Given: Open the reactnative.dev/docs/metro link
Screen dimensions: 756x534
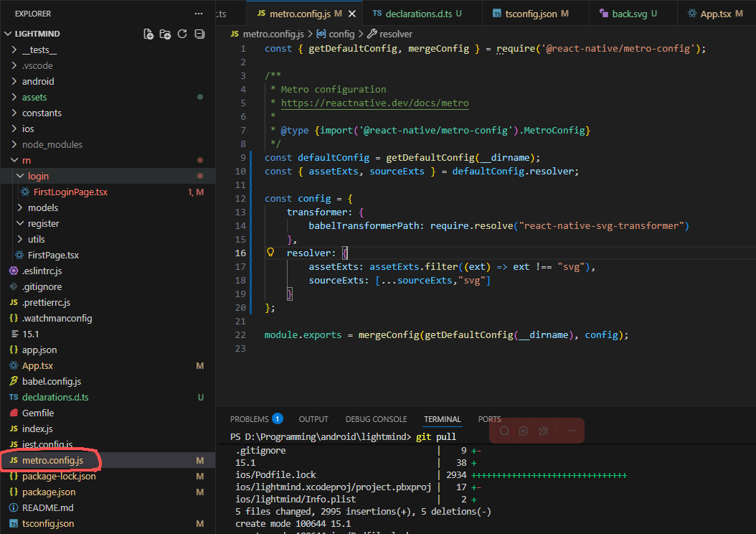Looking at the screenshot, I should pos(374,103).
